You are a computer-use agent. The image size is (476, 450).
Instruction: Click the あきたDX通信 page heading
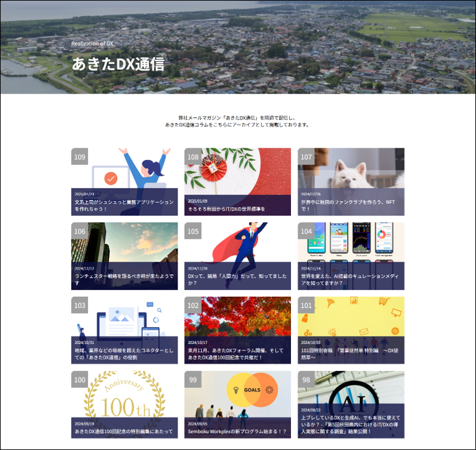click(118, 64)
